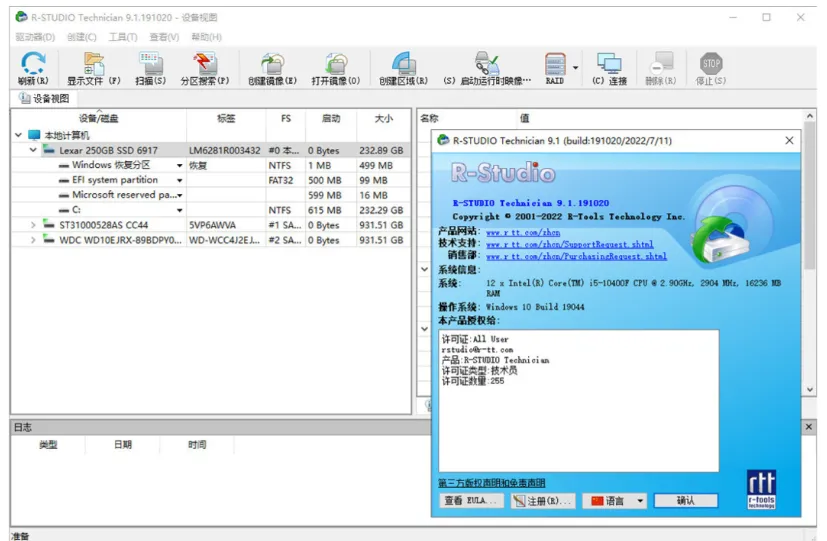Expand the ST31000528AS CC44 disk
This screenshot has width=827, height=541.
(x=33, y=225)
